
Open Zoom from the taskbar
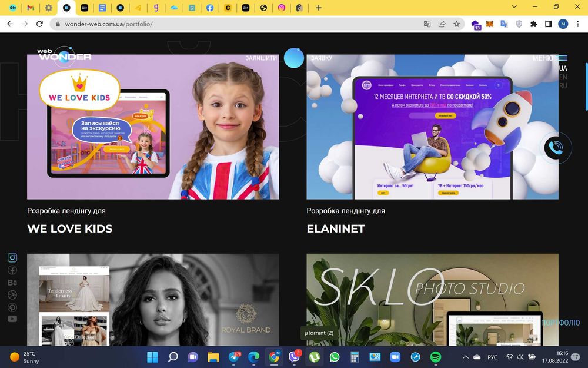click(x=395, y=357)
